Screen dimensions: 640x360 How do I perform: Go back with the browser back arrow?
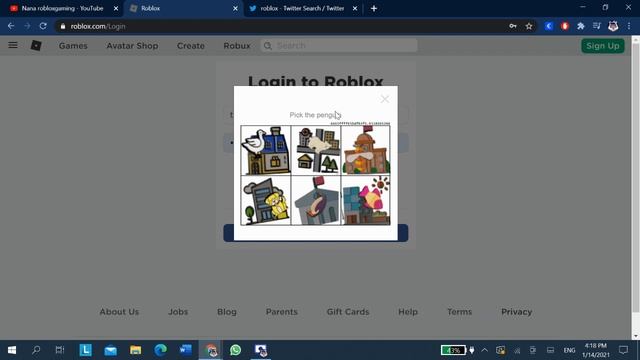(11, 26)
